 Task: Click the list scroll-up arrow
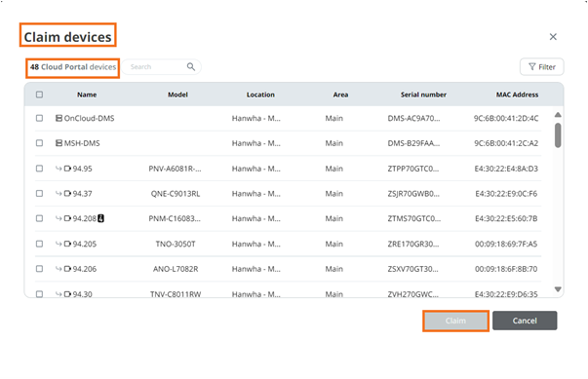(x=558, y=115)
